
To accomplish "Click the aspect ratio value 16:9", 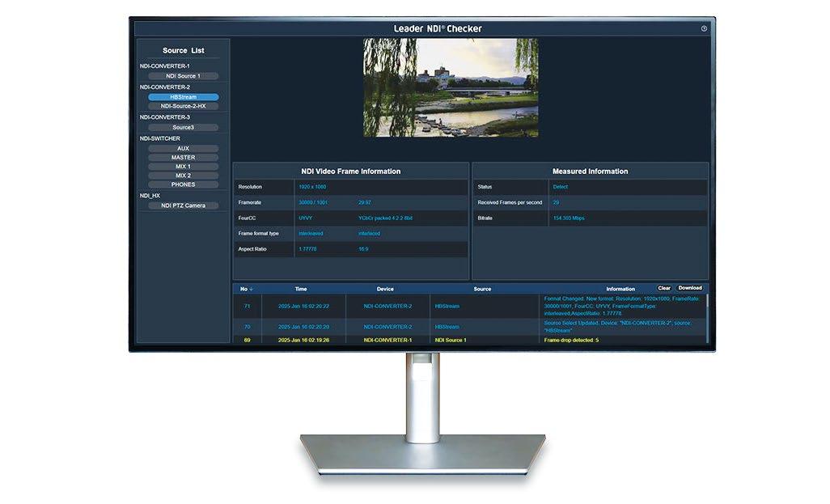I will point(363,249).
